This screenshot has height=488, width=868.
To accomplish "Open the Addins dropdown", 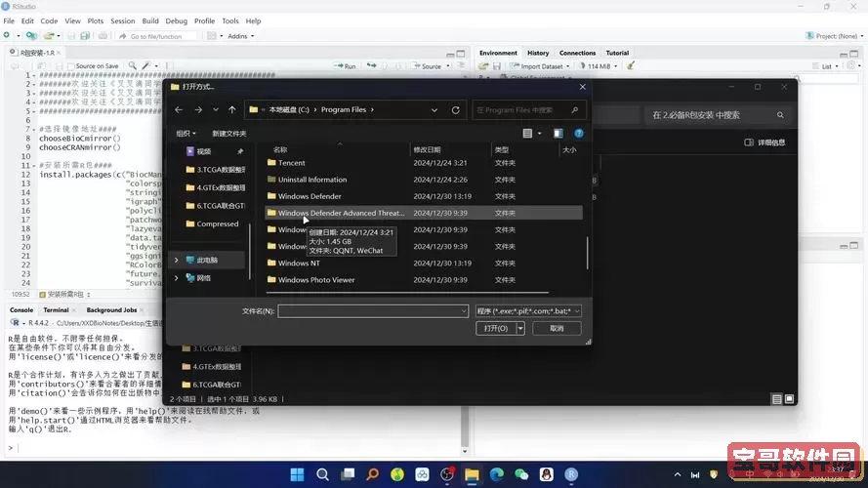I will (241, 36).
